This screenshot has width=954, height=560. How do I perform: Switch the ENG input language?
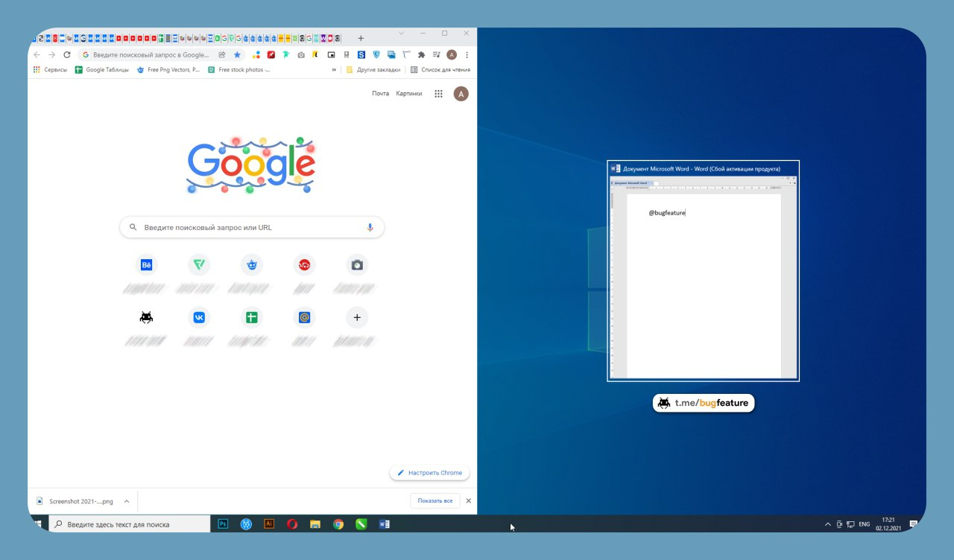coord(865,524)
